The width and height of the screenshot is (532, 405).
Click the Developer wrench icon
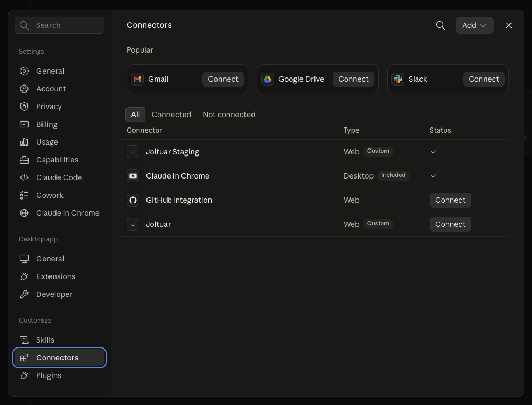pos(24,294)
